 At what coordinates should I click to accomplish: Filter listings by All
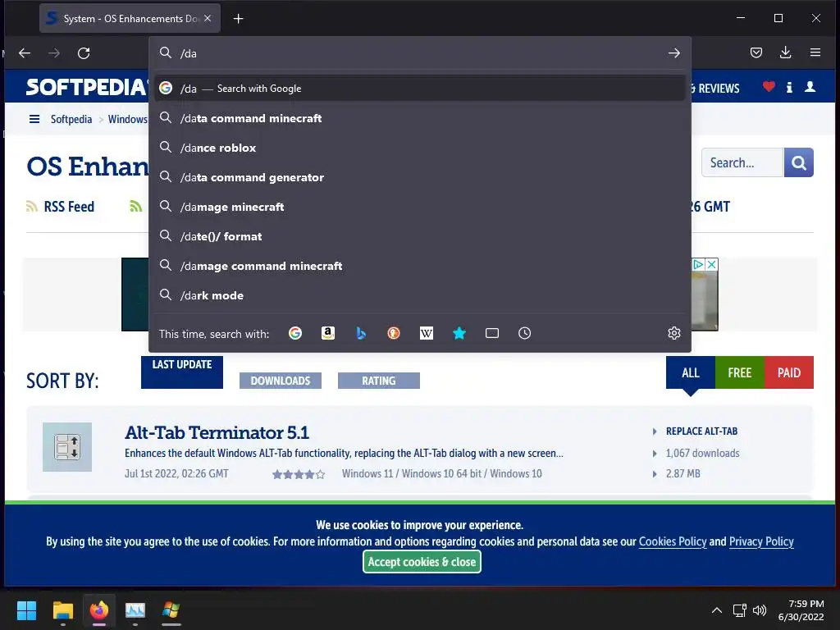[x=691, y=372]
